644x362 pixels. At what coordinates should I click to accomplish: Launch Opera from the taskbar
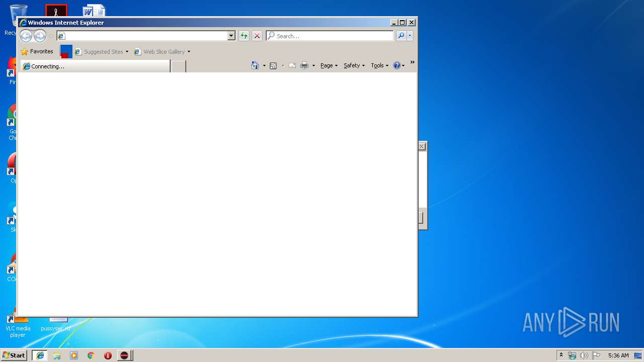[108, 355]
